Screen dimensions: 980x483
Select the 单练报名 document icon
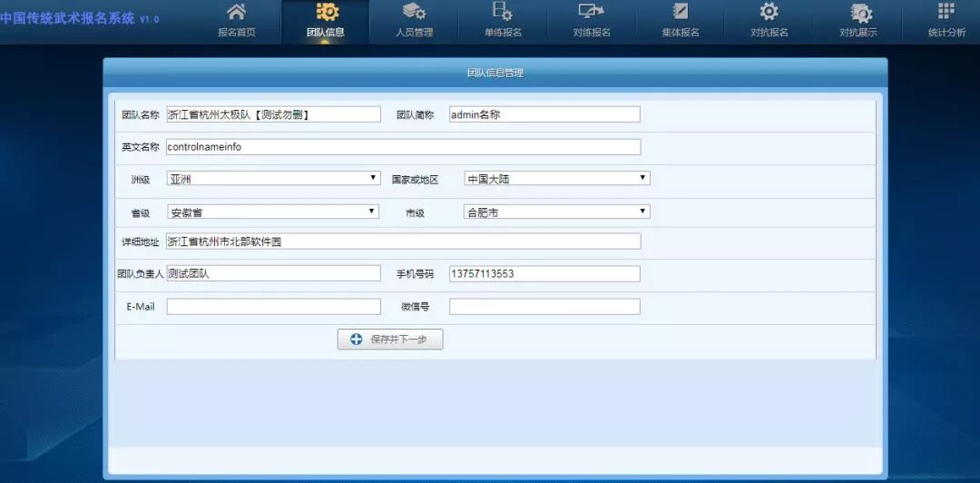click(502, 13)
